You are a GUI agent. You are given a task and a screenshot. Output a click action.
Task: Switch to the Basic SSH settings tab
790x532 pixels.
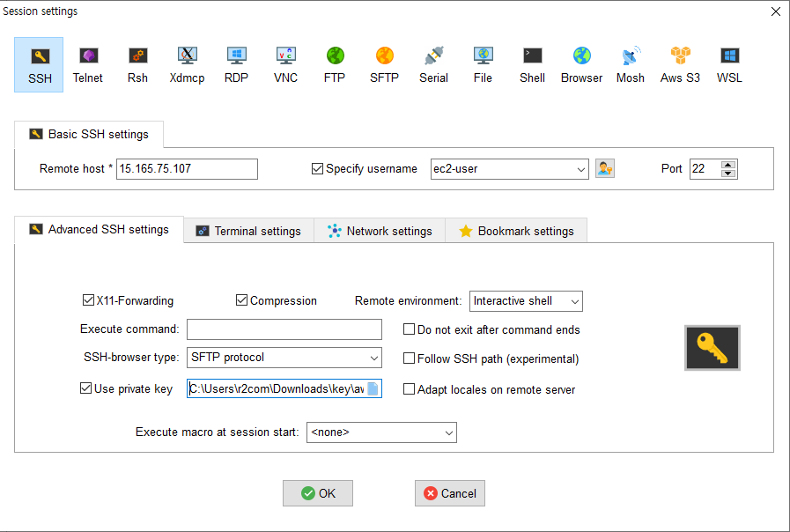point(89,135)
